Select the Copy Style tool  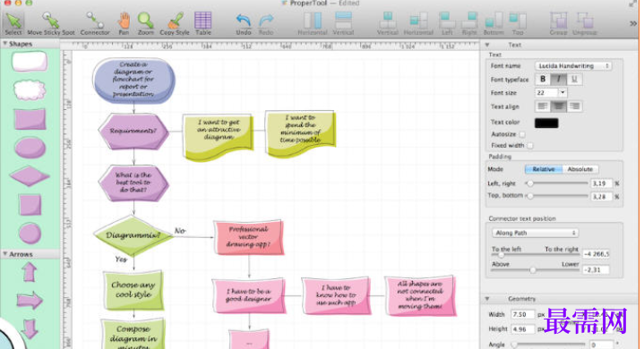(175, 23)
